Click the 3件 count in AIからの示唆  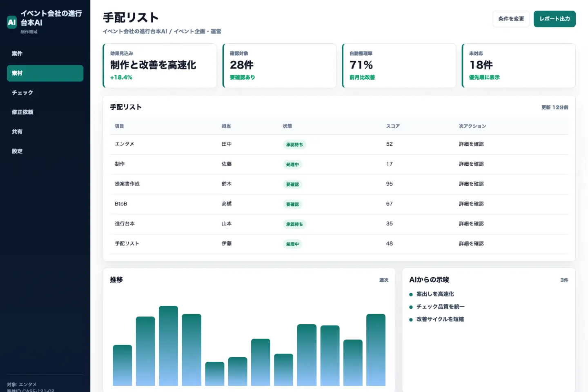click(x=564, y=280)
